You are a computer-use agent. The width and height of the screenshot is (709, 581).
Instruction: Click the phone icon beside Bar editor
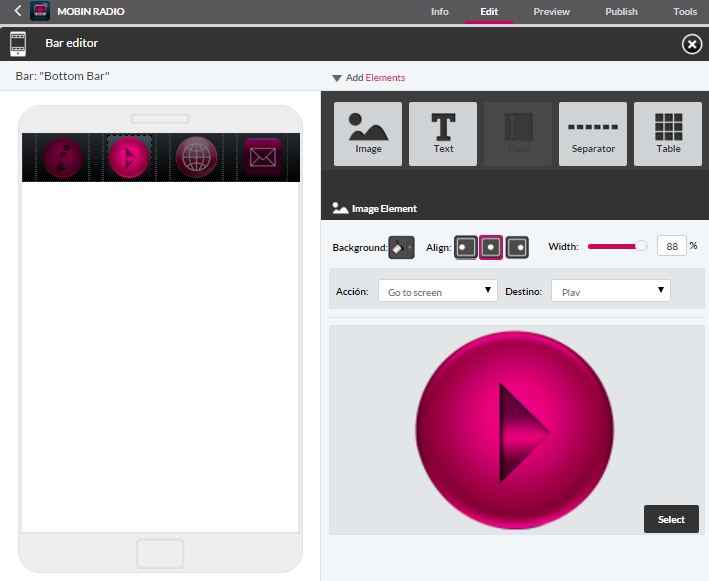coord(18,44)
